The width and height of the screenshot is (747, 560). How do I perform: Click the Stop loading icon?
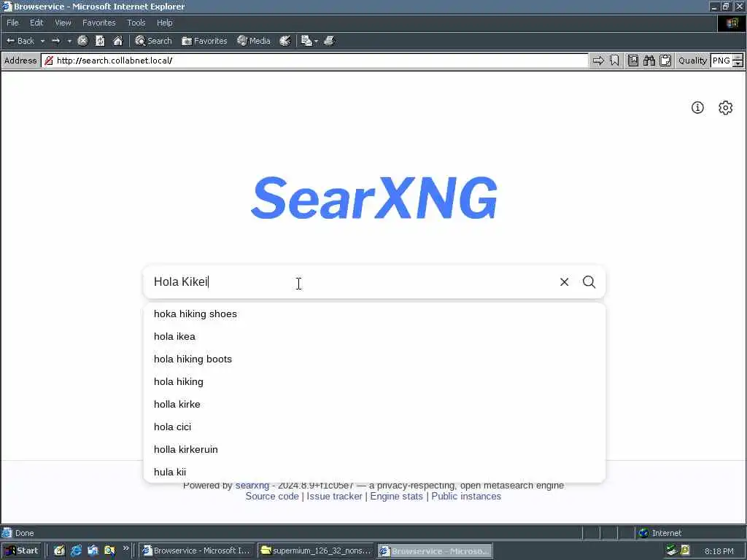coord(82,41)
